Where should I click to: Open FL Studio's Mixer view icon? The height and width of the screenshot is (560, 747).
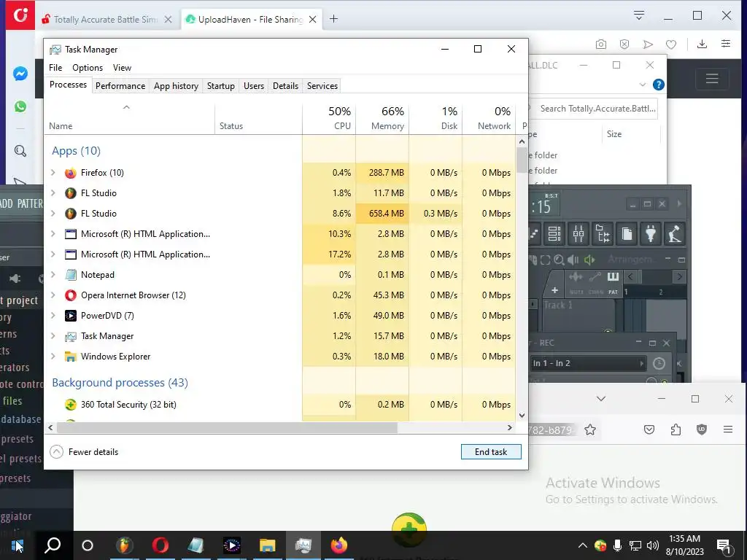[x=578, y=234]
